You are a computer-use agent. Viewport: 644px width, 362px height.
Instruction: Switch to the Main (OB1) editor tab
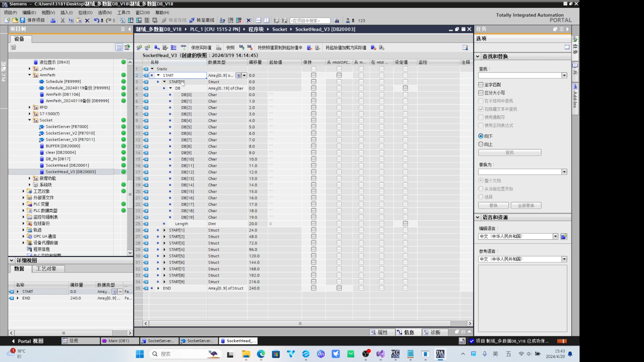(119, 341)
